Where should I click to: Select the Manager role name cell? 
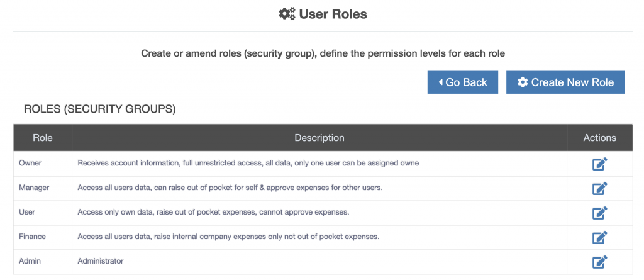(x=43, y=188)
